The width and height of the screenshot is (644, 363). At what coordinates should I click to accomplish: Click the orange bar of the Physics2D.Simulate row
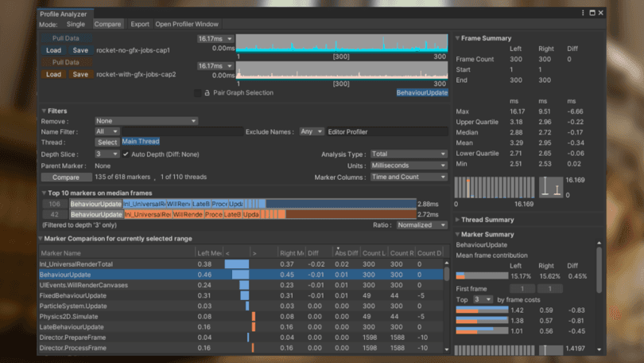254,316
